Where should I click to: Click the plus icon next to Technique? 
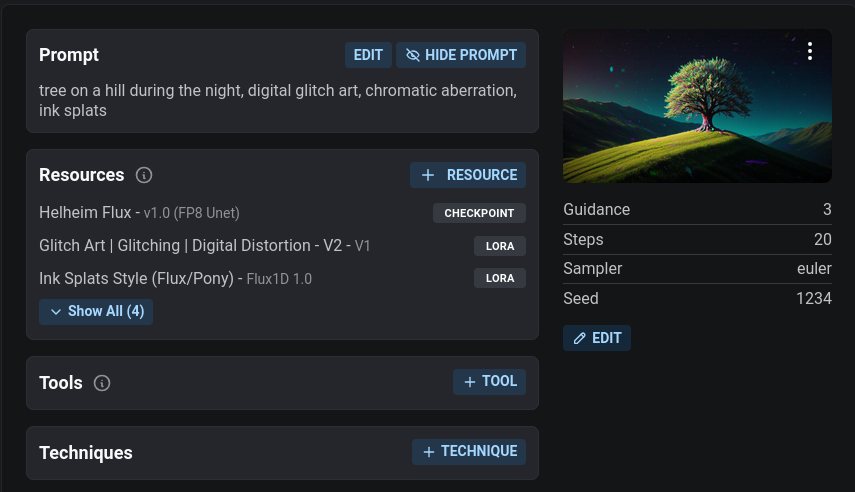click(x=429, y=452)
